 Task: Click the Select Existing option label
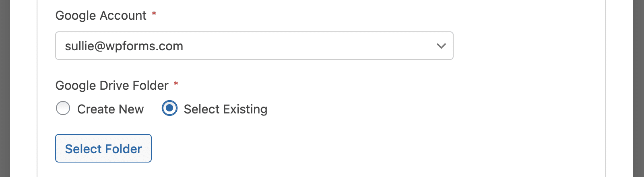tap(225, 109)
